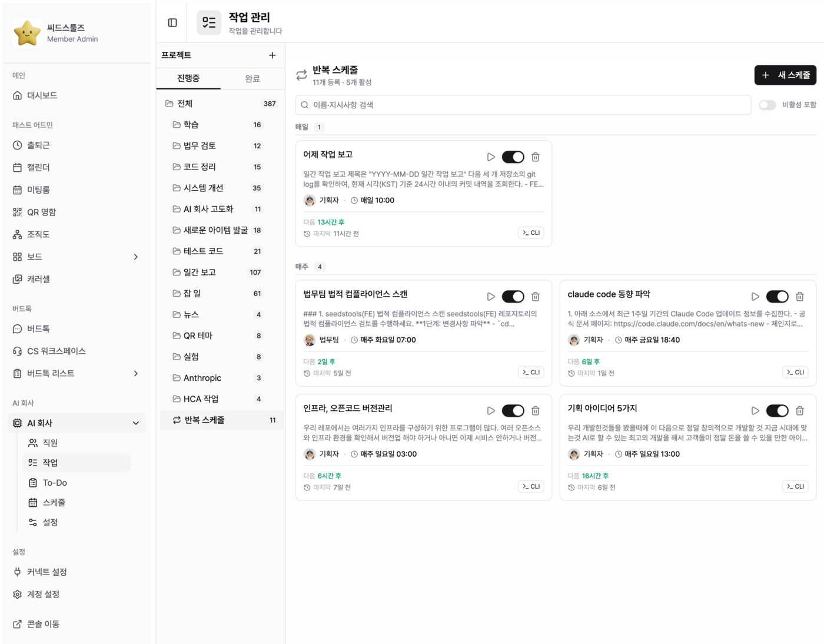Collapse the AI 회사 section chevron
824x644 pixels.
pyautogui.click(x=136, y=423)
